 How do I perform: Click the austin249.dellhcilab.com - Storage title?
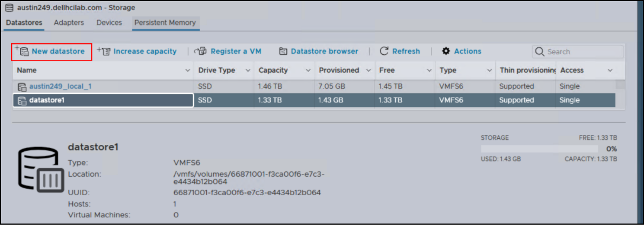click(x=76, y=8)
